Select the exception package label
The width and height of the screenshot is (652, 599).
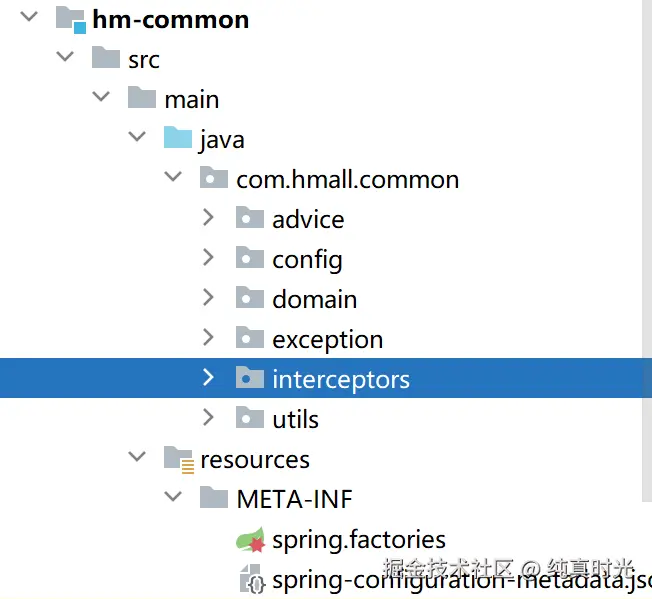click(x=327, y=339)
